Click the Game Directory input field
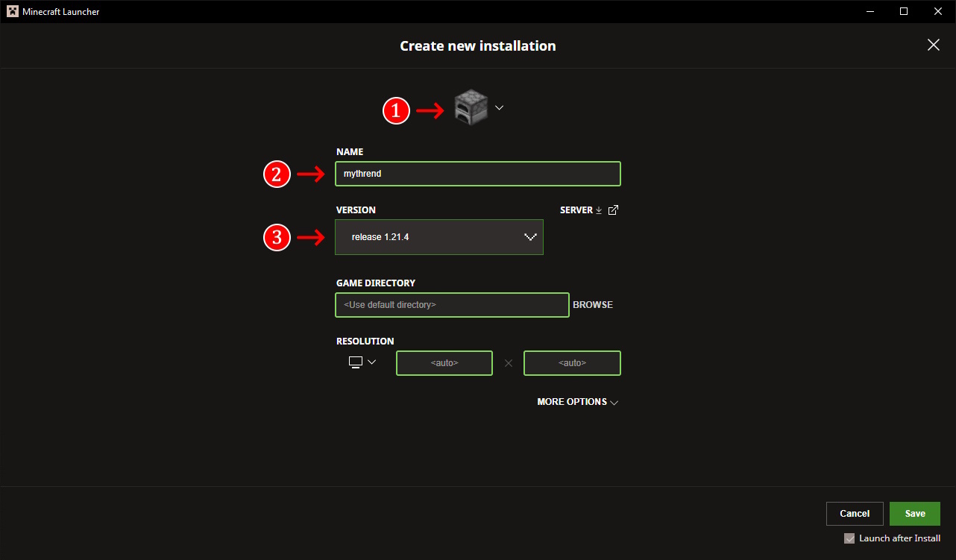 (x=452, y=305)
